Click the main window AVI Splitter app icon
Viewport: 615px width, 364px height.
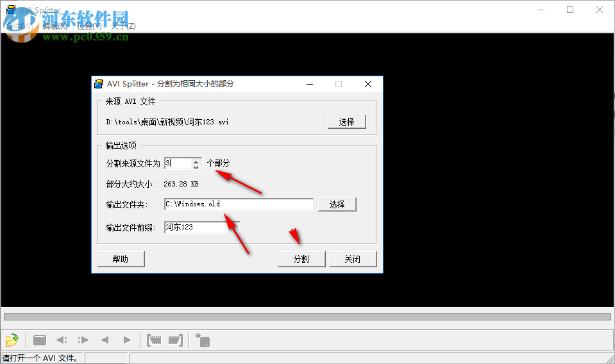point(11,10)
